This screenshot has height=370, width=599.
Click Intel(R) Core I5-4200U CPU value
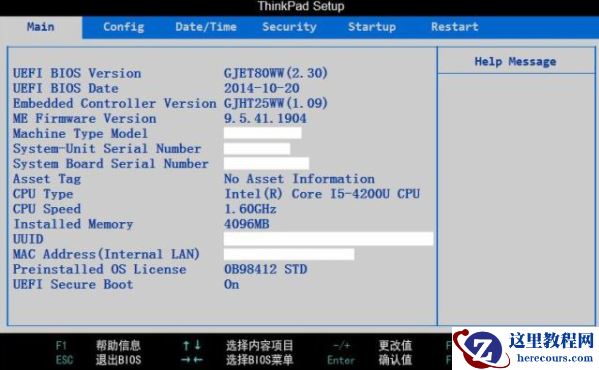coord(322,194)
